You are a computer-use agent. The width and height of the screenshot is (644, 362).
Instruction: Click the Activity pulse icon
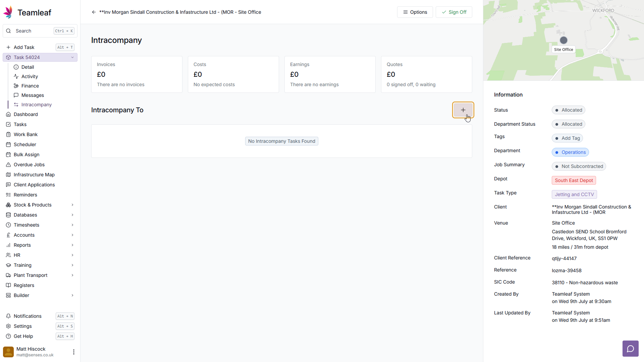point(16,76)
